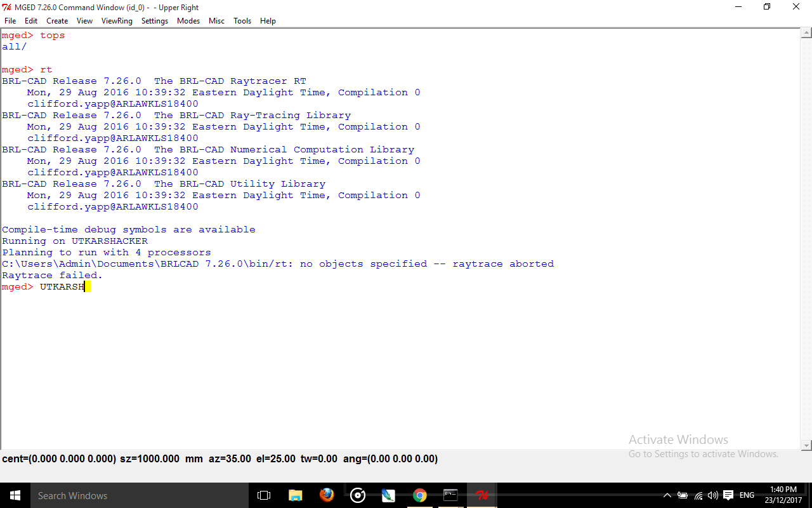Image resolution: width=812 pixels, height=508 pixels.
Task: Click the 'ang=(0.00 0.00 0.00)' status value
Action: [x=390, y=458]
